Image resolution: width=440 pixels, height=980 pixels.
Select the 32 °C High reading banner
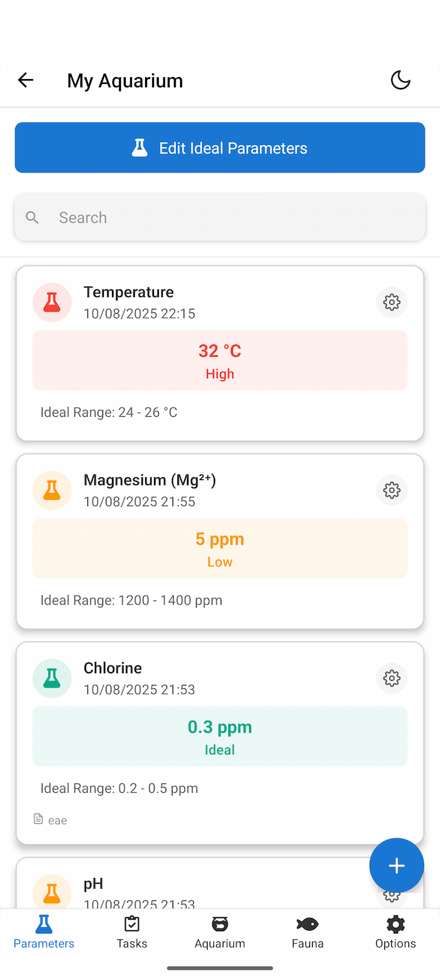click(219, 360)
